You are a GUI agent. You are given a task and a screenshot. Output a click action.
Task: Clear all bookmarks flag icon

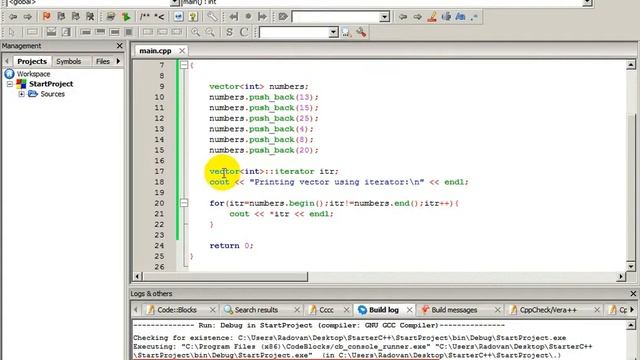[90, 17]
